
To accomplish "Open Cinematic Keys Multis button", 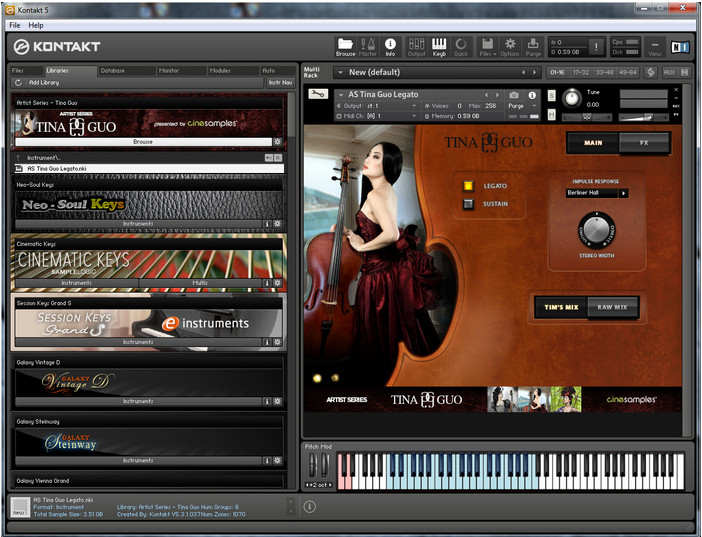I will 200,283.
